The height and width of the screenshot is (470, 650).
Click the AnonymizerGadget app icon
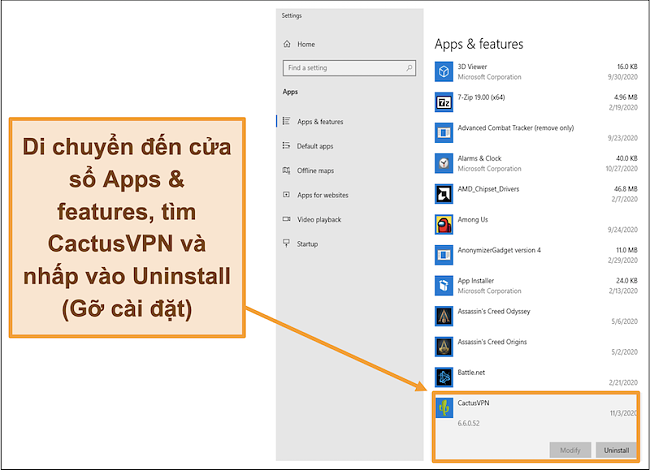(x=444, y=255)
